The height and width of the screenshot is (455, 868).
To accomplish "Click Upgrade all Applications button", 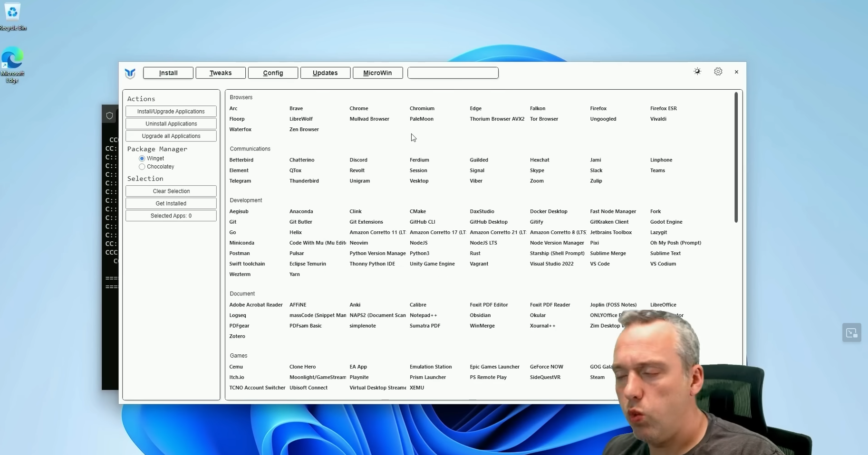I will point(171,136).
